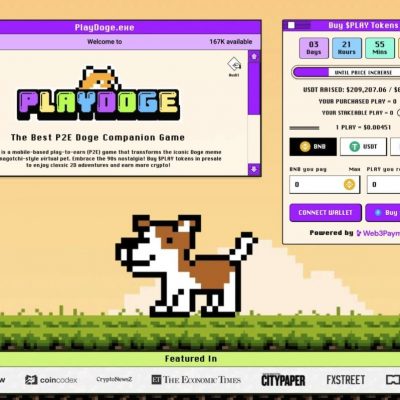Click the Max link above the pay field
The image size is (400, 400).
click(354, 169)
